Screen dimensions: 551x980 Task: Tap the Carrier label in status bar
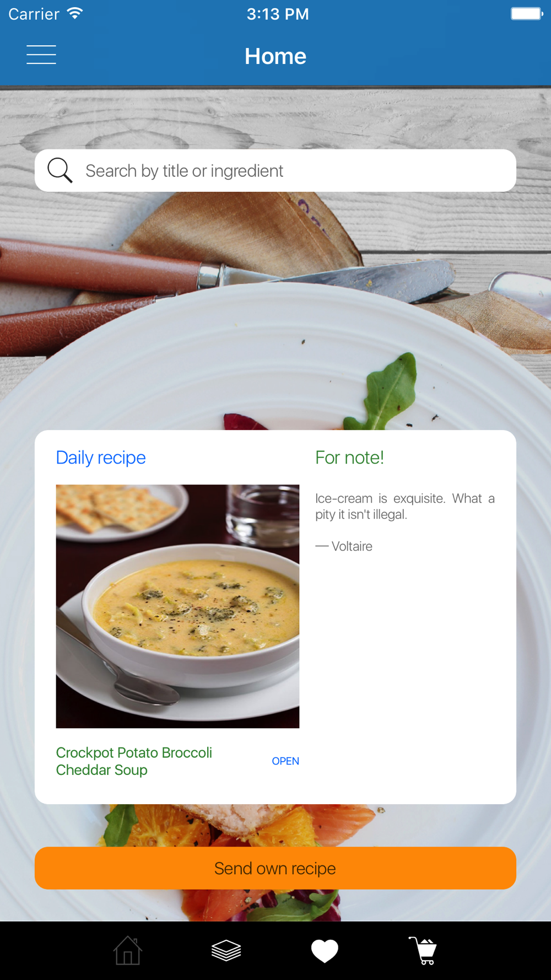[x=34, y=14]
